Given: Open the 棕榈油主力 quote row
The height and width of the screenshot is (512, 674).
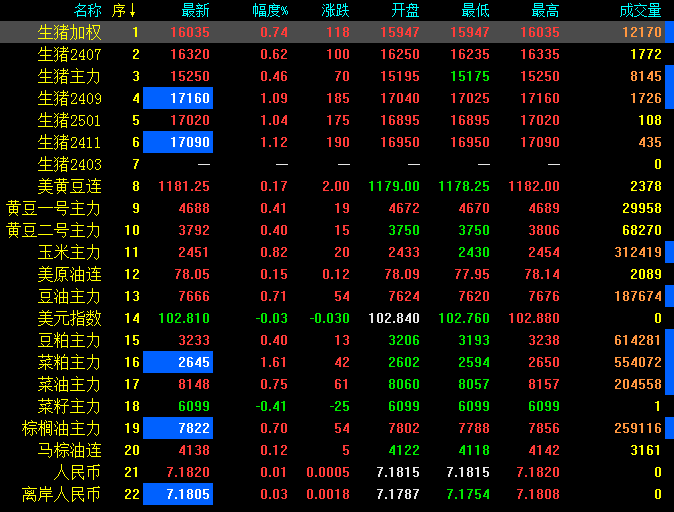Looking at the screenshot, I should coord(337,428).
